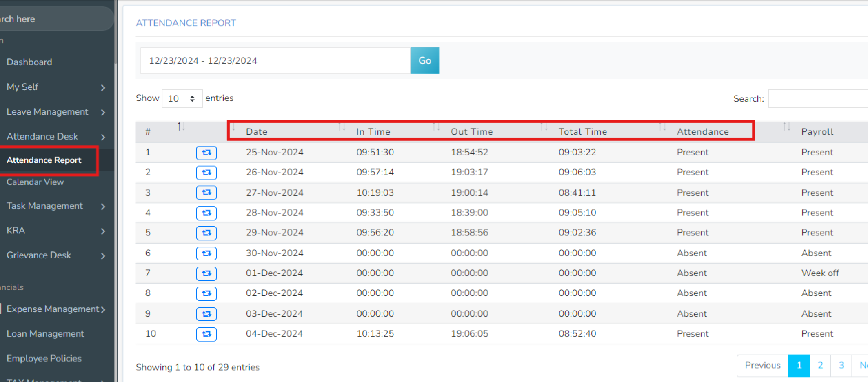868x382 pixels.
Task: Click the refresh icon for 01-Dec-2024 row
Action: (206, 273)
